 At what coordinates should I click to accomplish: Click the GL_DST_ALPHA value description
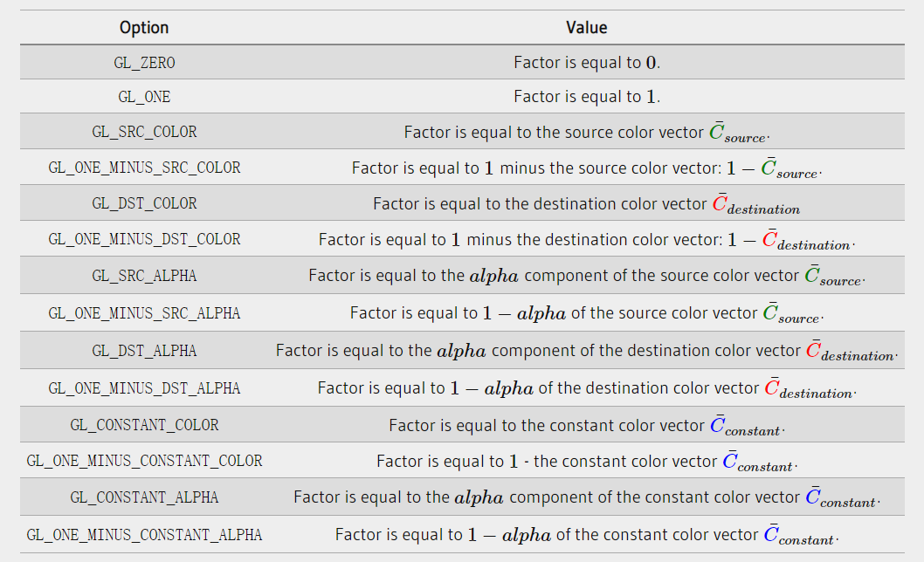pyautogui.click(x=587, y=351)
